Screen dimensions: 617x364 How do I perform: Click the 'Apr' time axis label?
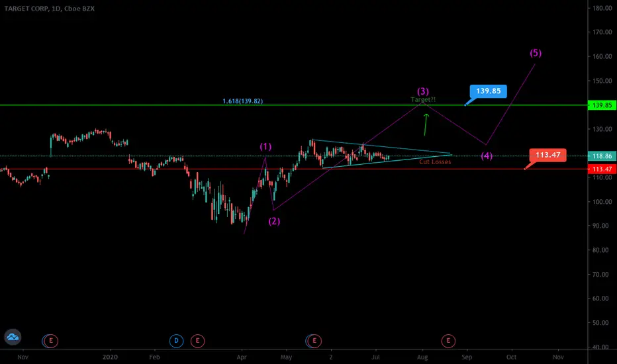(242, 357)
